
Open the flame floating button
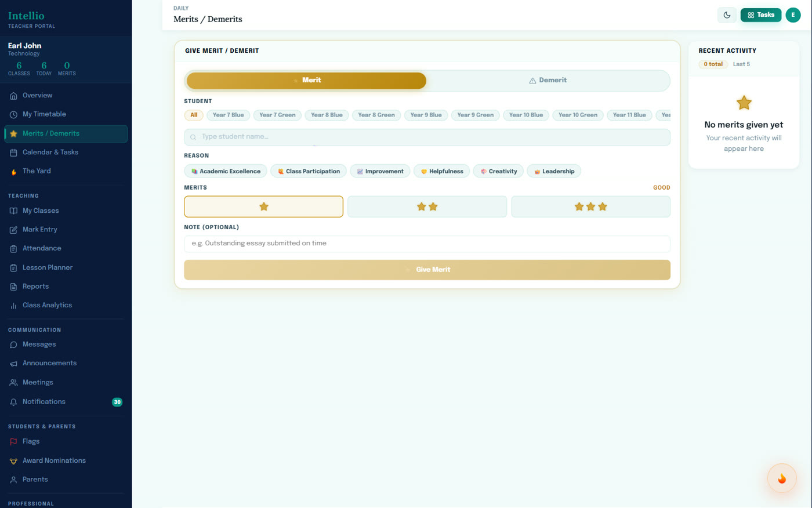[782, 478]
